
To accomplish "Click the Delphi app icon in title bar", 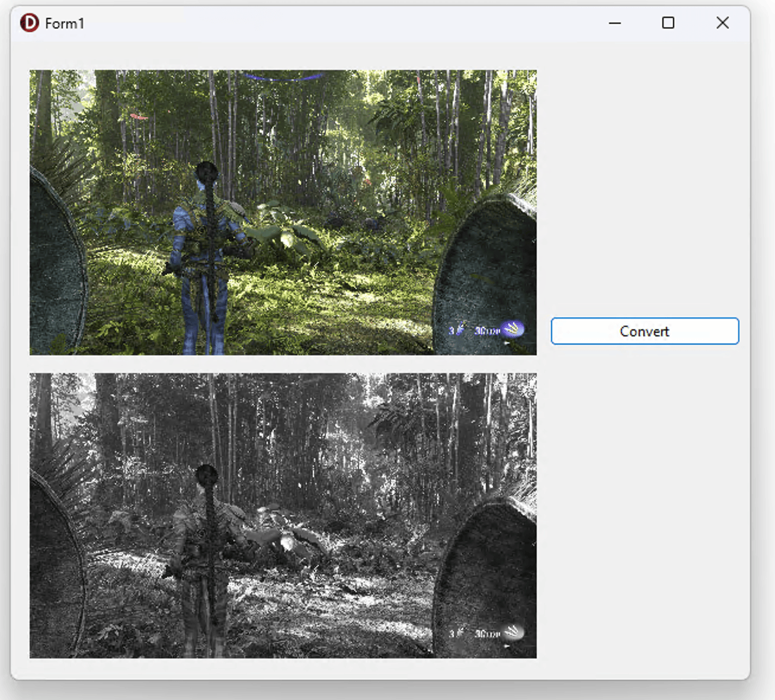I will [29, 23].
